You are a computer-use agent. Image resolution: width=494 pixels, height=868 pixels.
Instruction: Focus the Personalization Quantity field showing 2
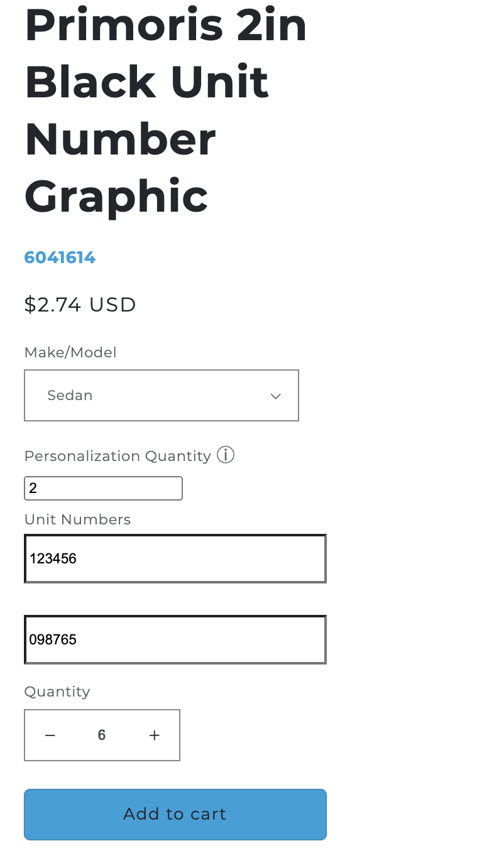103,488
